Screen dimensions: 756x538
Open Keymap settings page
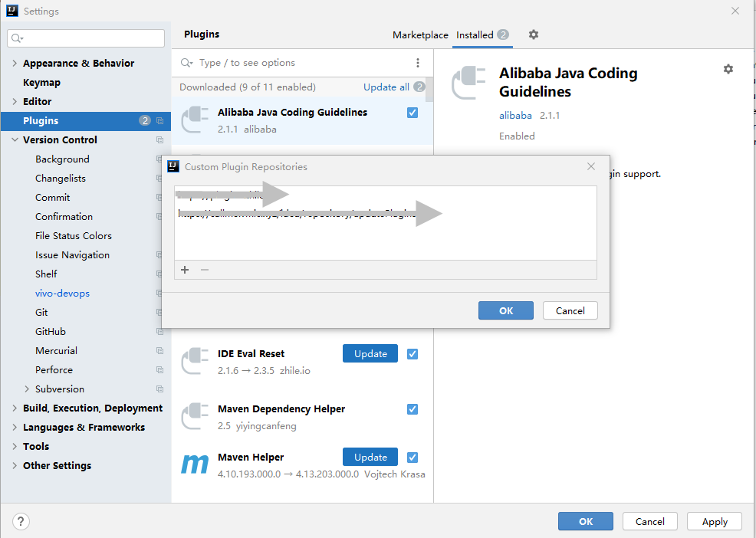(41, 83)
